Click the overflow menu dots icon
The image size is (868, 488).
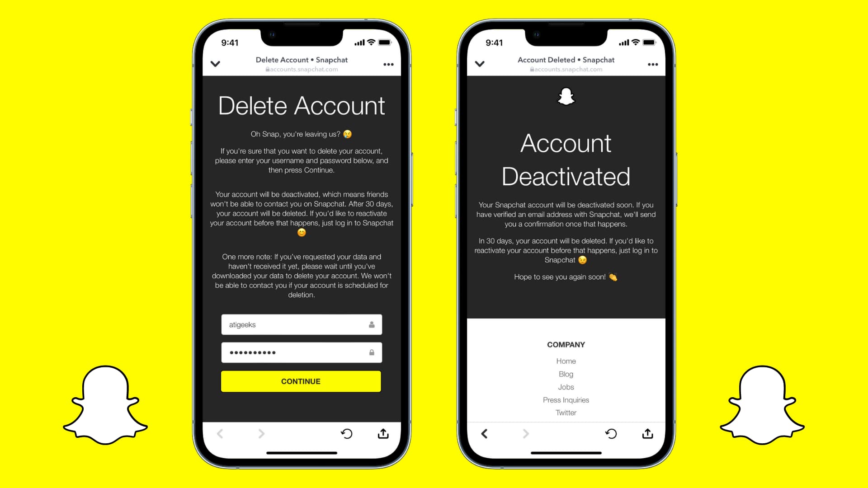(x=388, y=64)
